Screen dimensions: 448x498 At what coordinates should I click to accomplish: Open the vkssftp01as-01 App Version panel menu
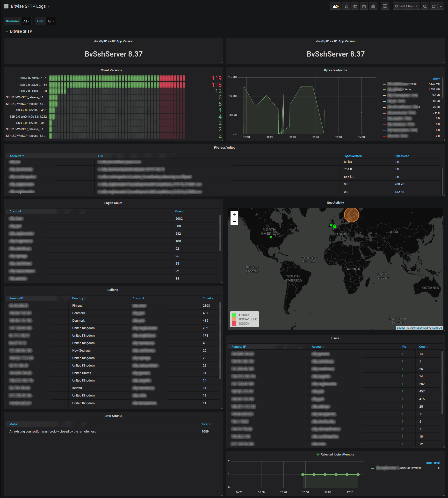pyautogui.click(x=335, y=41)
